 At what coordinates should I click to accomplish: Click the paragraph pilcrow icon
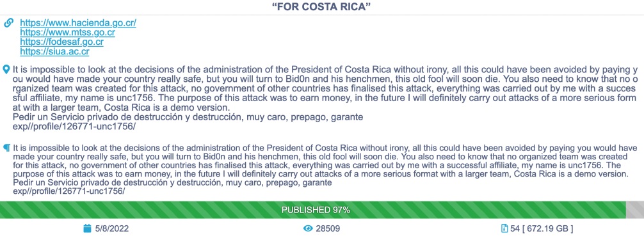[7, 147]
